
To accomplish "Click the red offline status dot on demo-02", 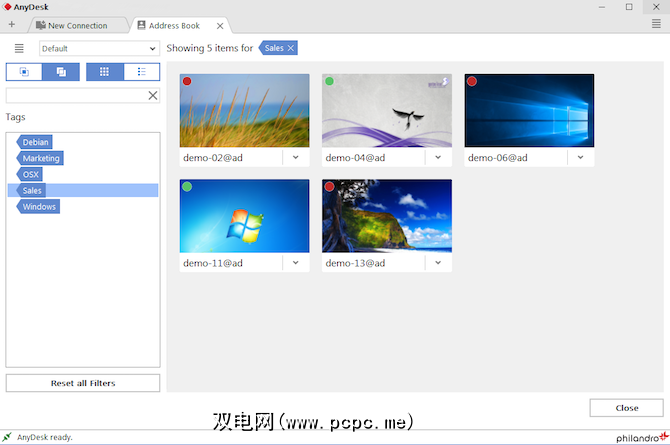I will [187, 81].
